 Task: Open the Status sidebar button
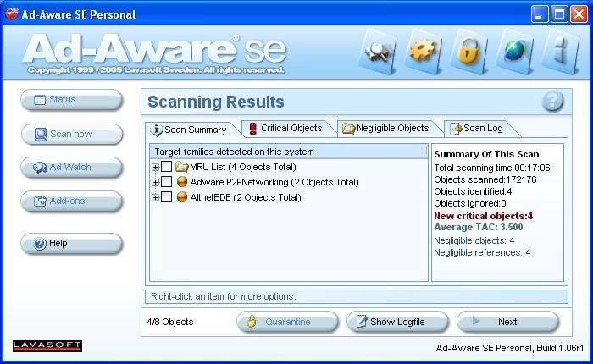pyautogui.click(x=72, y=100)
